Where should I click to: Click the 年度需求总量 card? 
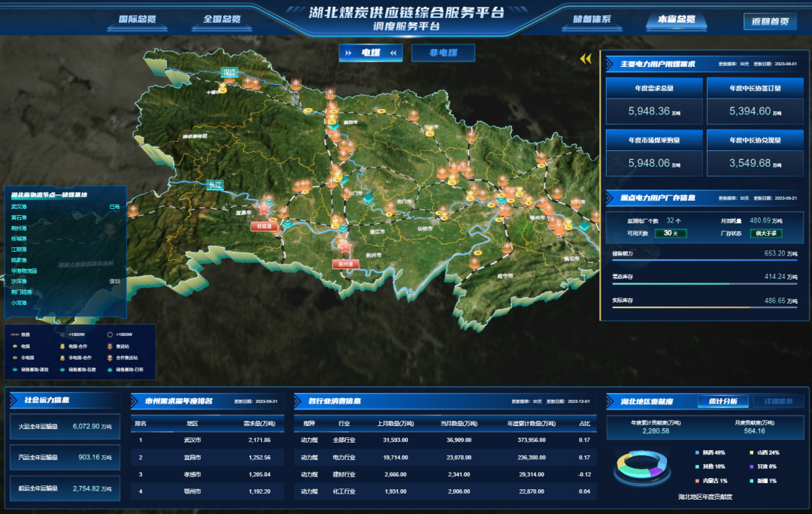pyautogui.click(x=654, y=101)
